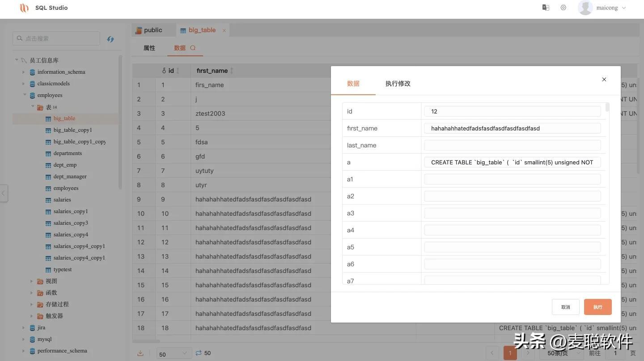Close the big_table tab with x icon

pos(224,30)
